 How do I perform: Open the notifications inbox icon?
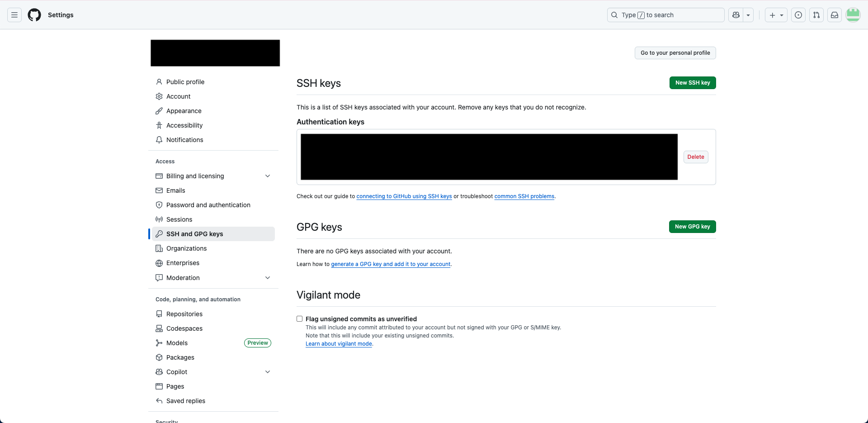click(x=835, y=15)
